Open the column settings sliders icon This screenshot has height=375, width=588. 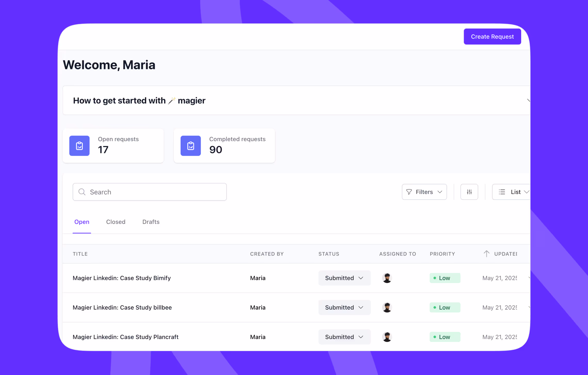(469, 192)
